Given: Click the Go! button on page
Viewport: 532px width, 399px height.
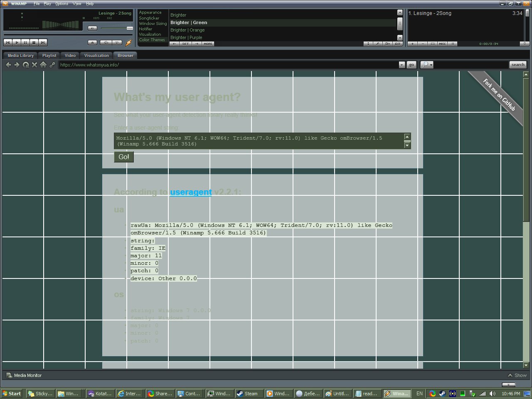Looking at the screenshot, I should (124, 157).
